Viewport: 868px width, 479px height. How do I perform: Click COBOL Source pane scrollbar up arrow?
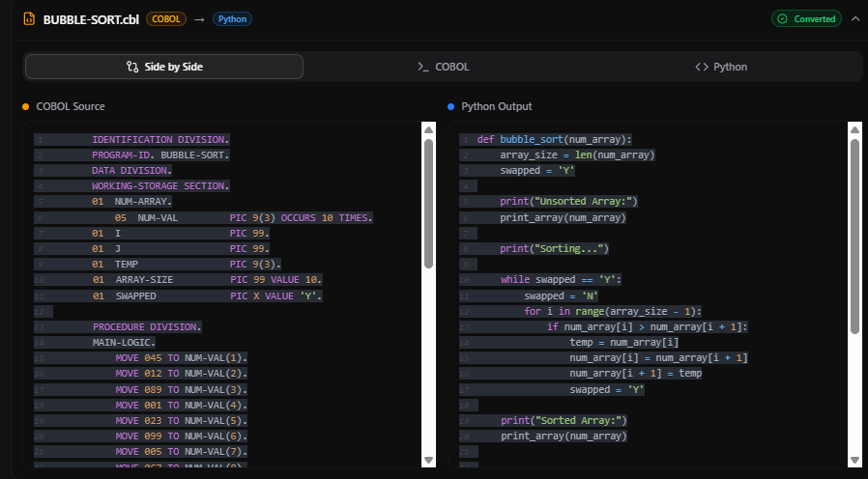click(x=428, y=130)
